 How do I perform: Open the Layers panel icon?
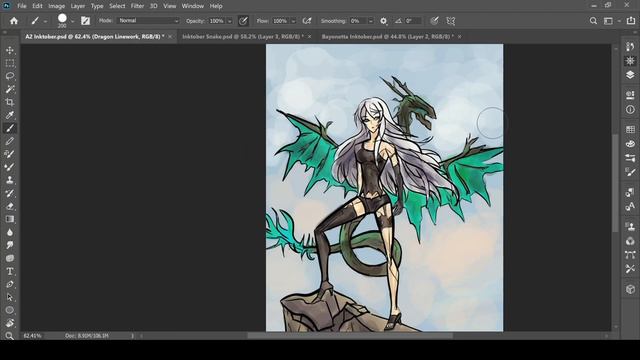[630, 75]
